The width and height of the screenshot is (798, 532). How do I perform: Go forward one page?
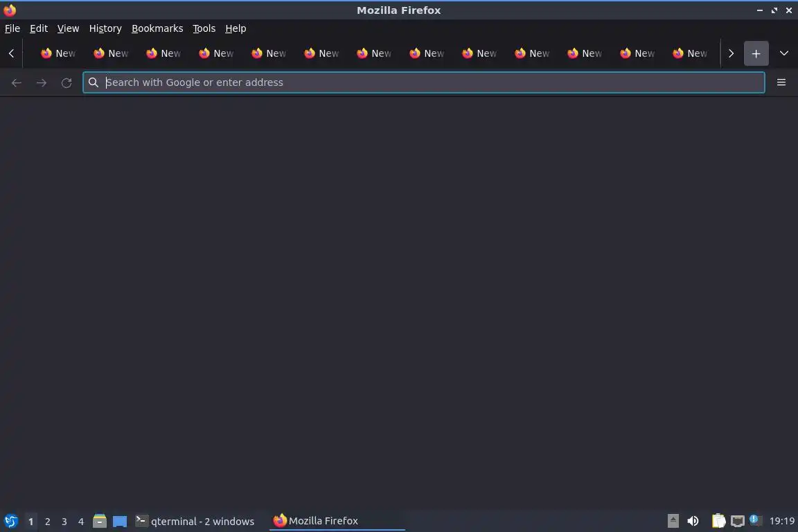pyautogui.click(x=42, y=82)
